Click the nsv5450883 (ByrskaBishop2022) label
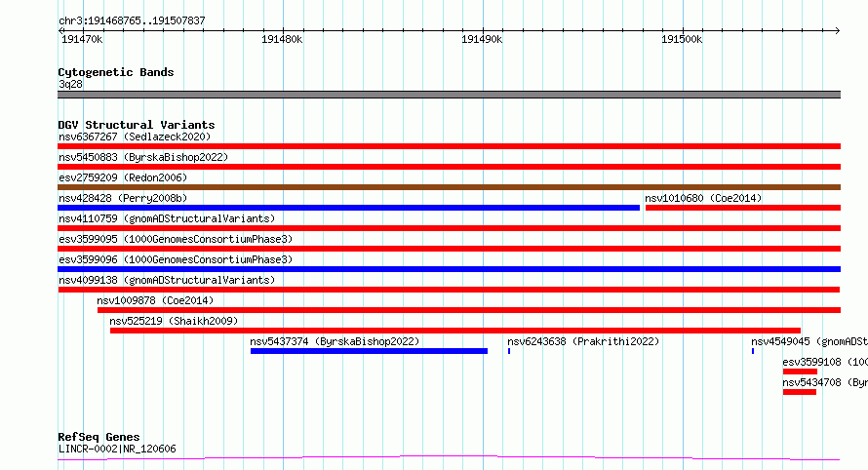 coord(143,157)
